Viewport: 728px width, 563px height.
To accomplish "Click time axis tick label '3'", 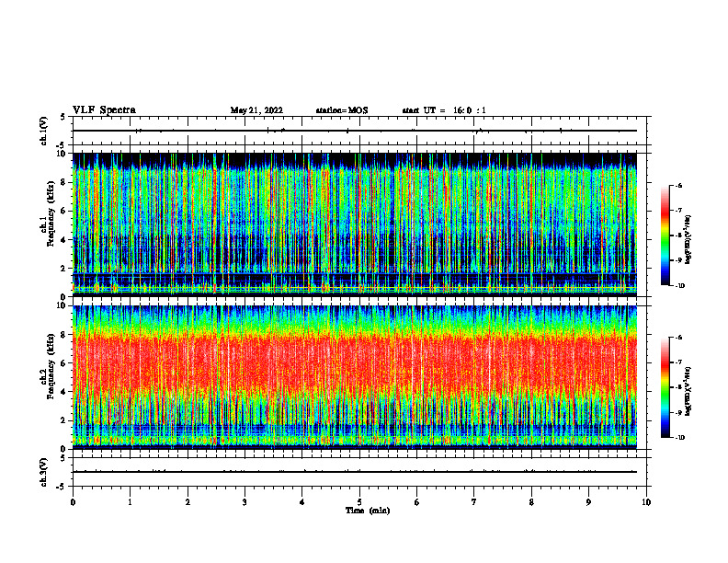I will point(245,502).
